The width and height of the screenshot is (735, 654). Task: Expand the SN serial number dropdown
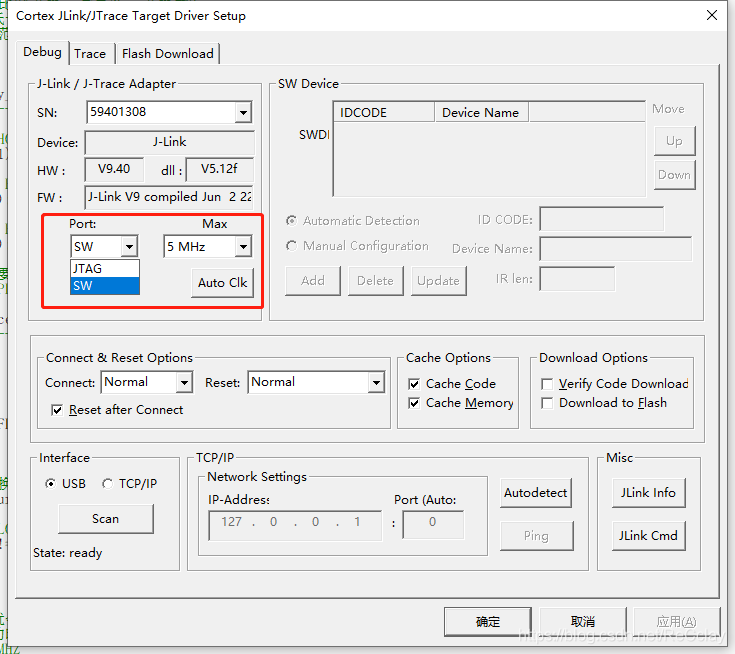tap(243, 113)
